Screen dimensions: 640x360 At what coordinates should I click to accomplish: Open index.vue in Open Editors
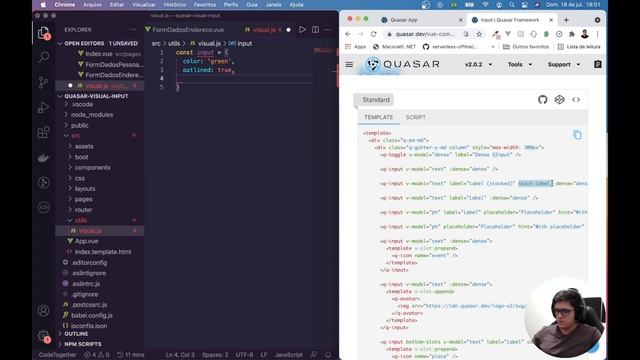pyautogui.click(x=100, y=54)
